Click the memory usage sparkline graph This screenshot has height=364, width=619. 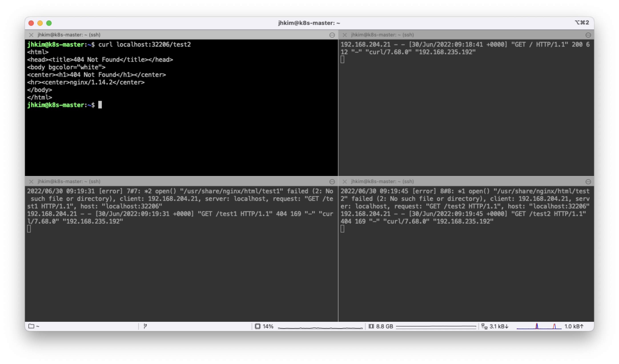coord(436,327)
